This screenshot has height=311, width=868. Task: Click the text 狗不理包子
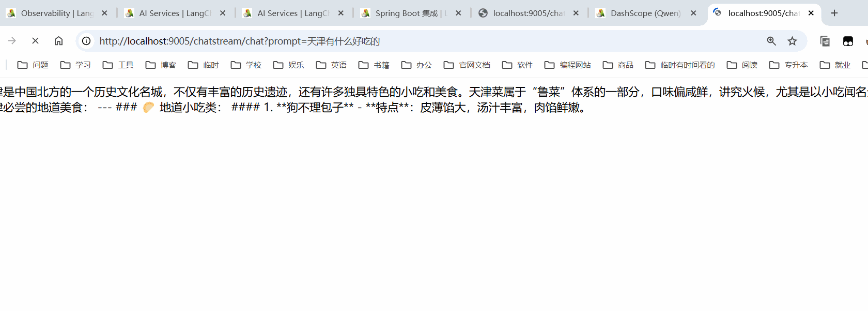[x=315, y=108]
